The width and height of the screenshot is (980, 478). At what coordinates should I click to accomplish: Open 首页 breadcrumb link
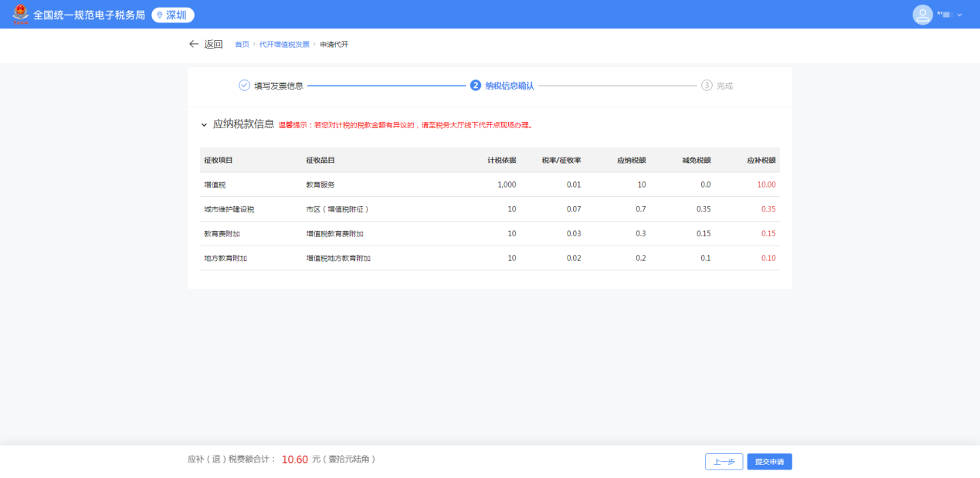pyautogui.click(x=242, y=45)
